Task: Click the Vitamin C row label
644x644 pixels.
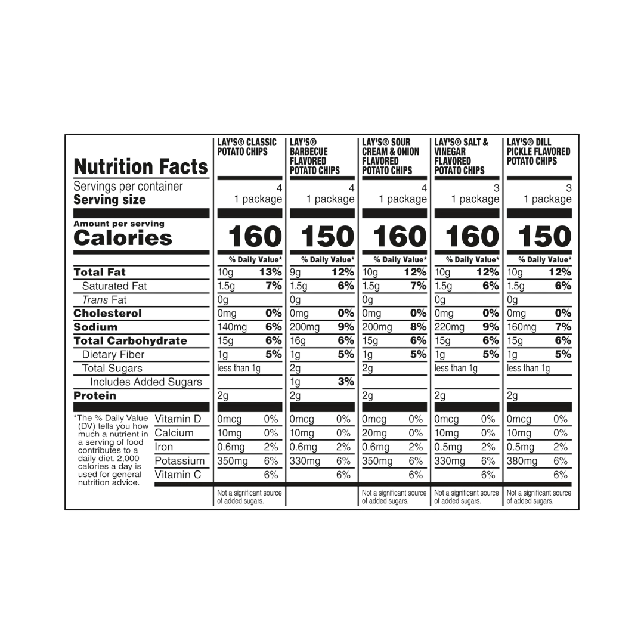Action: [x=178, y=475]
